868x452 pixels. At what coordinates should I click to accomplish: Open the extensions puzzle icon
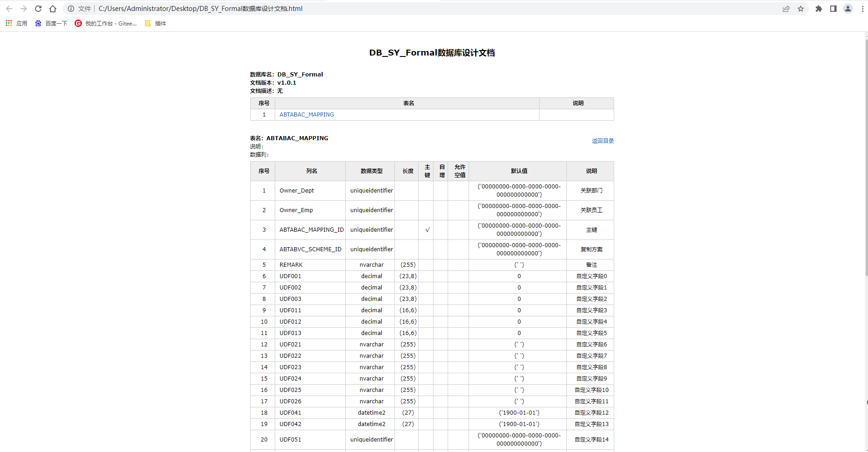(x=819, y=9)
